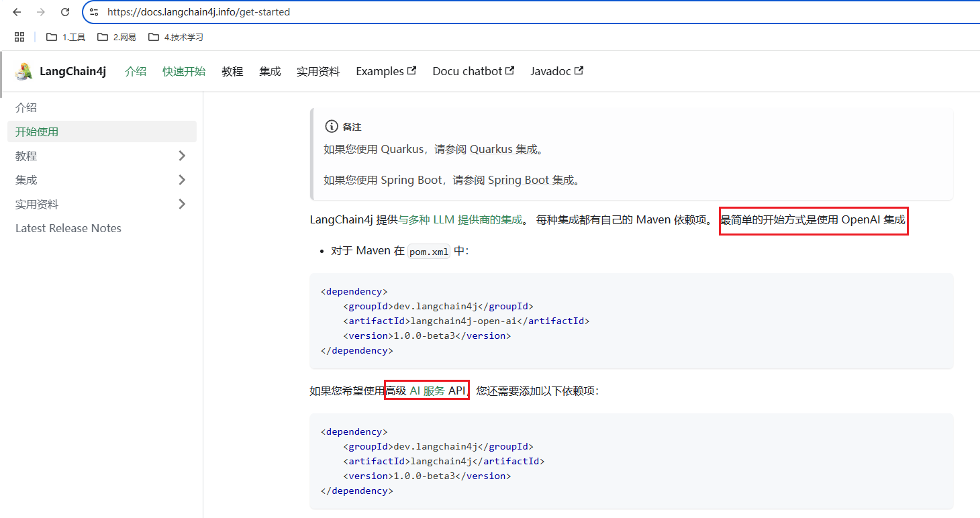Expand the 教程 sidebar chevron
This screenshot has width=980, height=518.
point(182,156)
